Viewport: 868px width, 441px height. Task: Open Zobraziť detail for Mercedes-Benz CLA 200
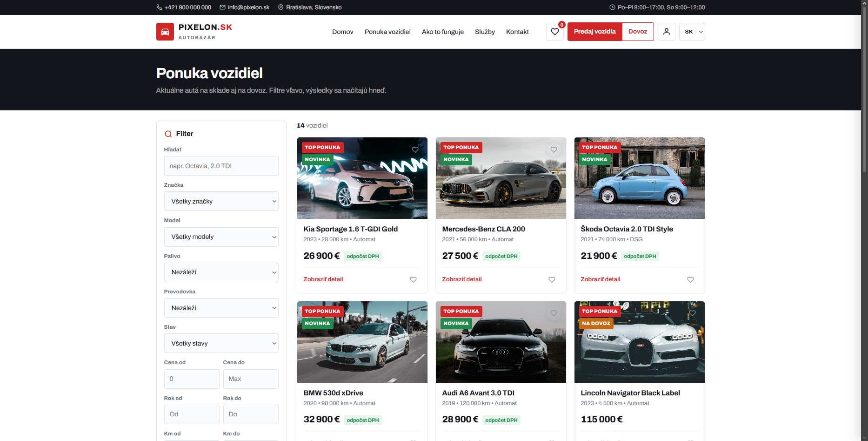[462, 279]
